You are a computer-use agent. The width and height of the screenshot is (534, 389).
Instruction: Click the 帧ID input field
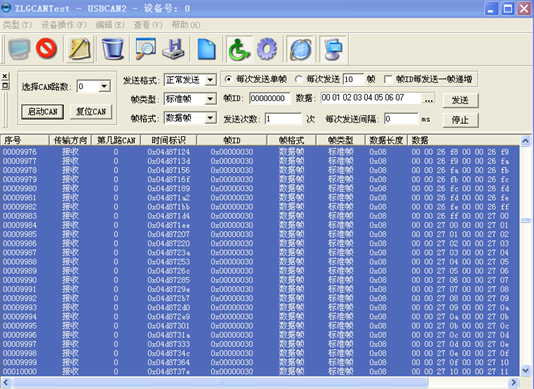[x=270, y=98]
